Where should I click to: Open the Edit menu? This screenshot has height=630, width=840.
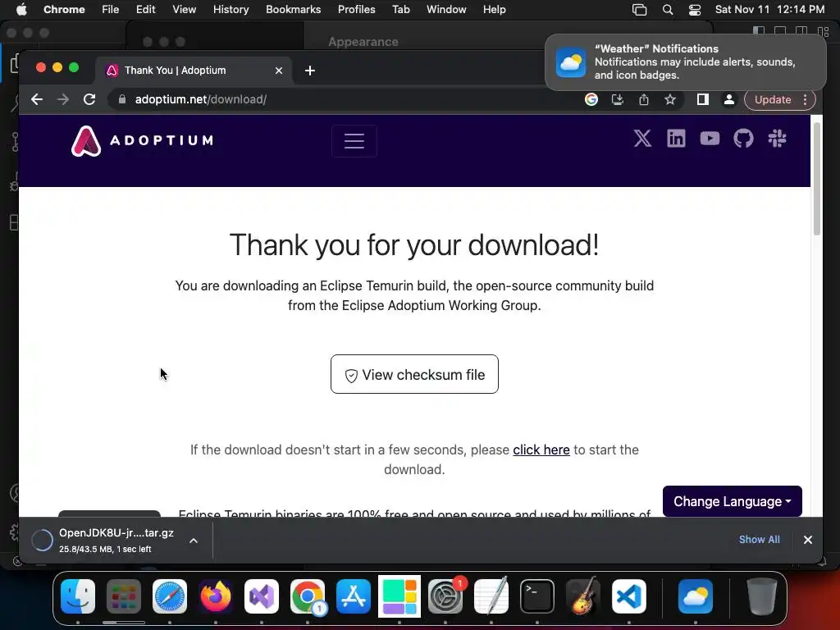coord(145,10)
